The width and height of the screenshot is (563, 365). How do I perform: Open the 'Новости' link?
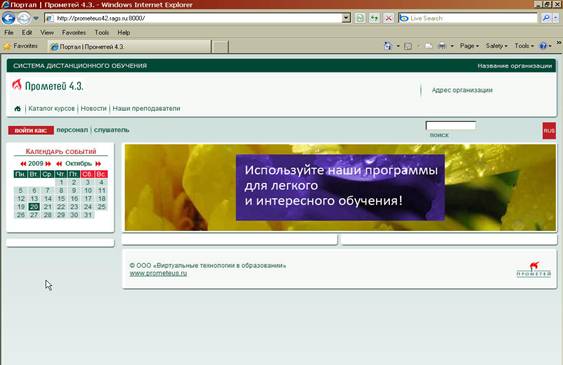pos(94,108)
